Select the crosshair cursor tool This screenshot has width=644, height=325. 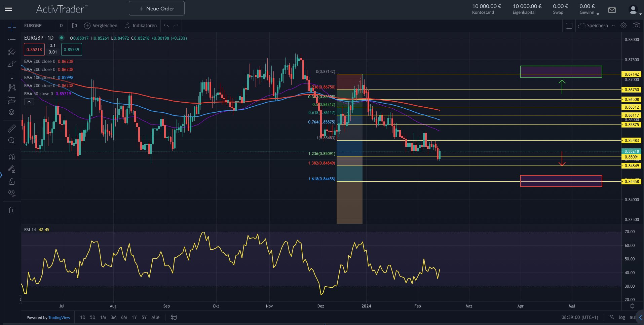[x=12, y=28]
